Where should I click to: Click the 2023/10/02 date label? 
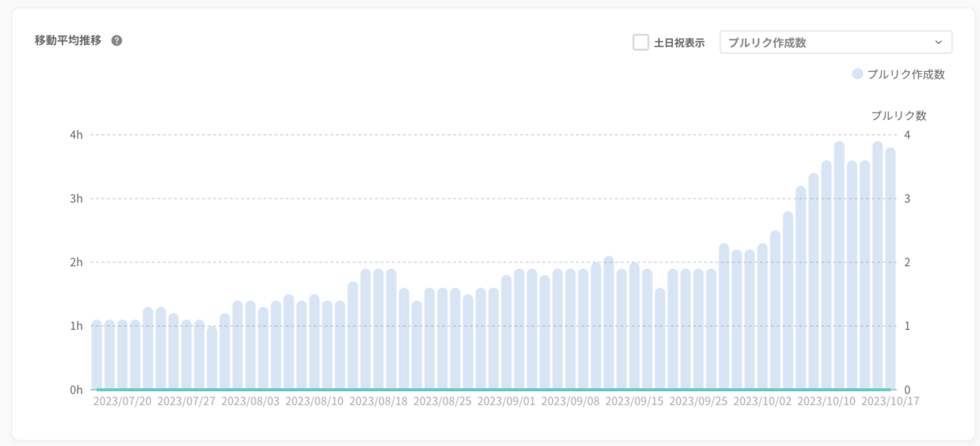(x=762, y=402)
